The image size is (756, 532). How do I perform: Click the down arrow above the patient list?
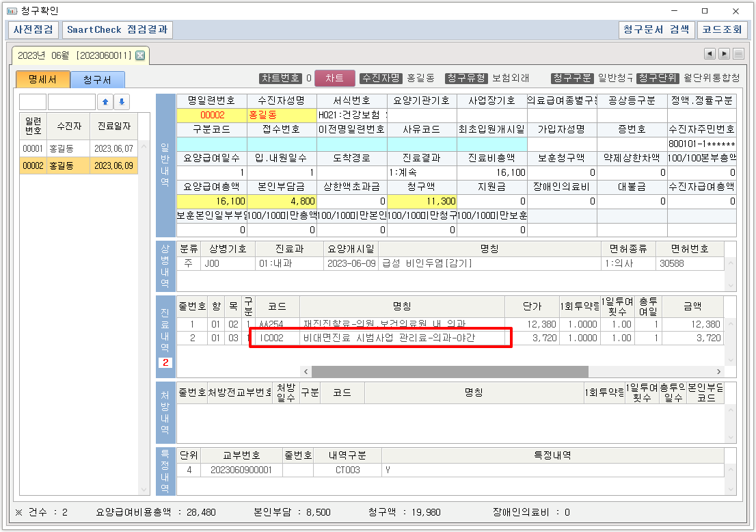pyautogui.click(x=122, y=102)
